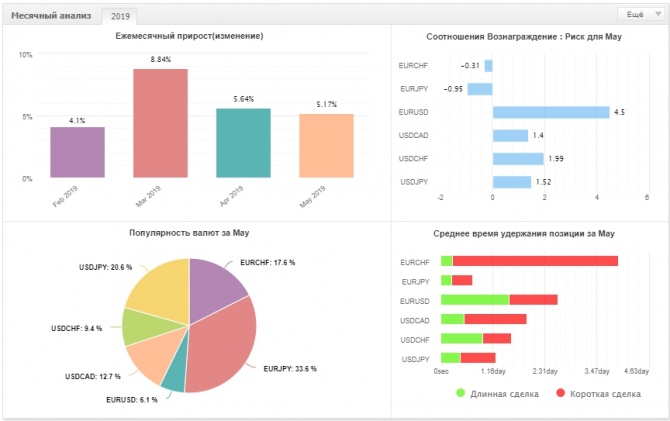
Task: Select the USDCHF green pie slice
Action: pos(147,327)
